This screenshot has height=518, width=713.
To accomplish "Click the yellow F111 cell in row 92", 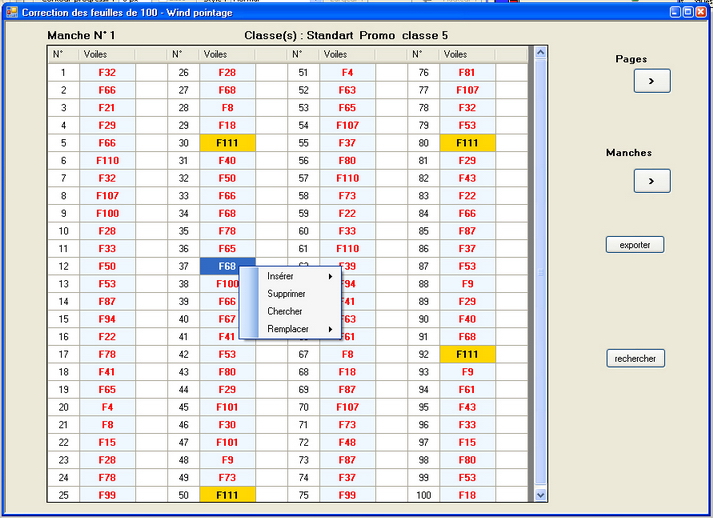I will [x=467, y=354].
